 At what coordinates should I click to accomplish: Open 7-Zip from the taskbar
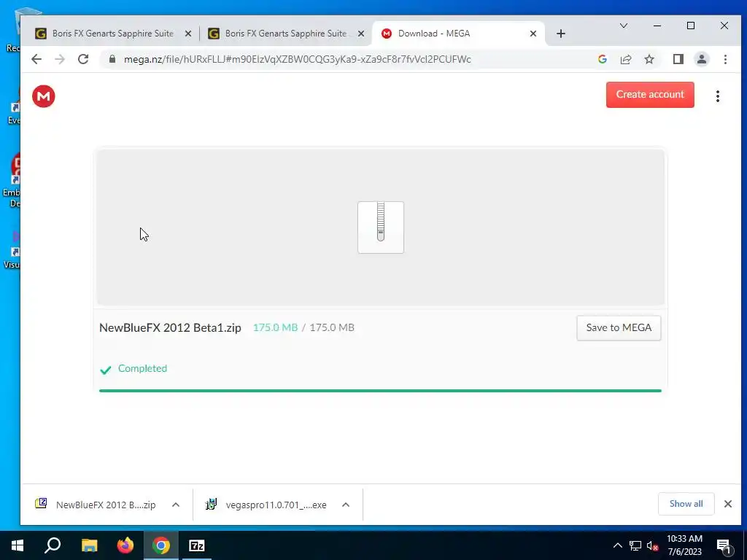pyautogui.click(x=197, y=545)
